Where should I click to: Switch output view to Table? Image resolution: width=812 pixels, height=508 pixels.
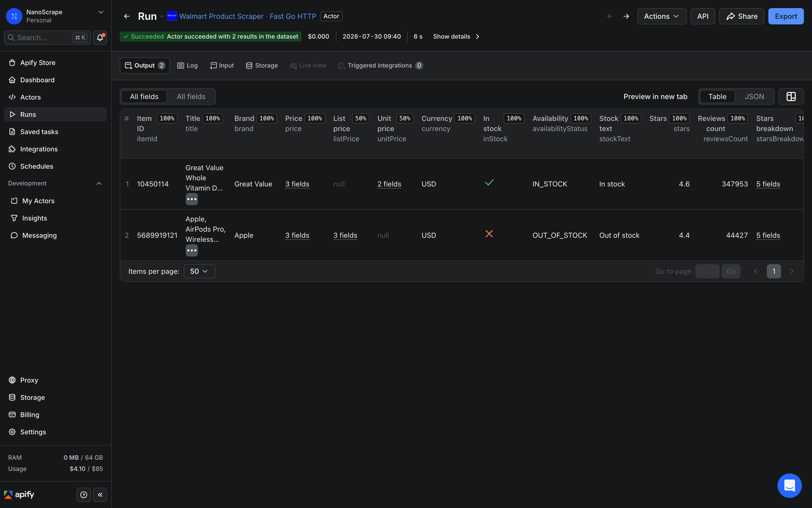(x=717, y=97)
